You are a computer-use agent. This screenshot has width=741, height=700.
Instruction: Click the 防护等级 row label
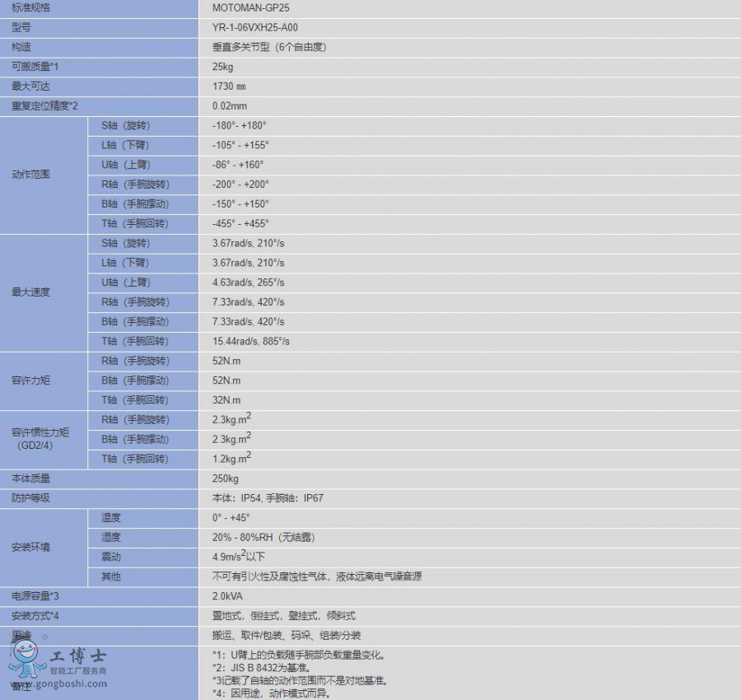pyautogui.click(x=30, y=498)
